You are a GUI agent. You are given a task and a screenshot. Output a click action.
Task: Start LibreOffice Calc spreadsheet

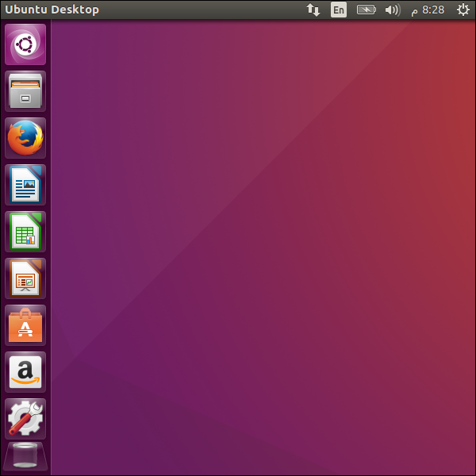click(25, 232)
